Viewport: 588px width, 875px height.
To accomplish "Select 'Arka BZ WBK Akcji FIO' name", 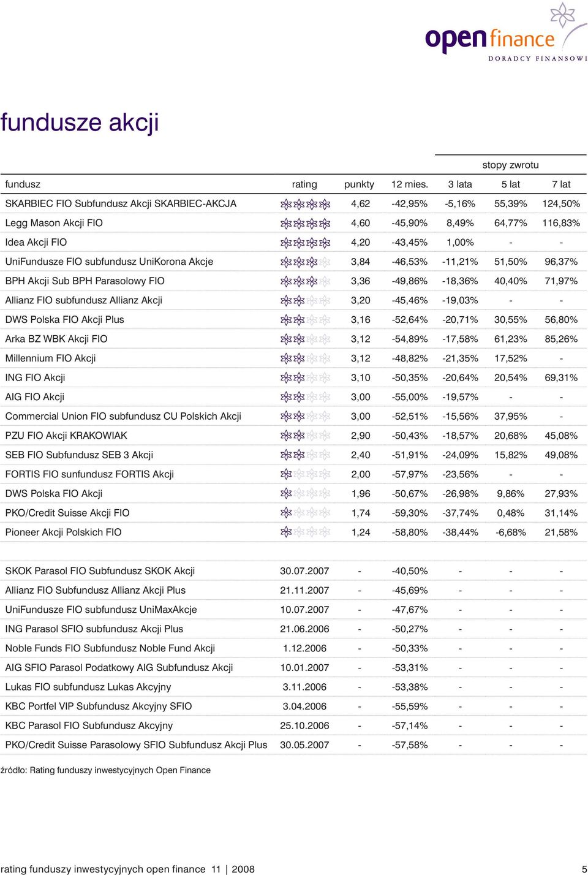I will pos(56,339).
